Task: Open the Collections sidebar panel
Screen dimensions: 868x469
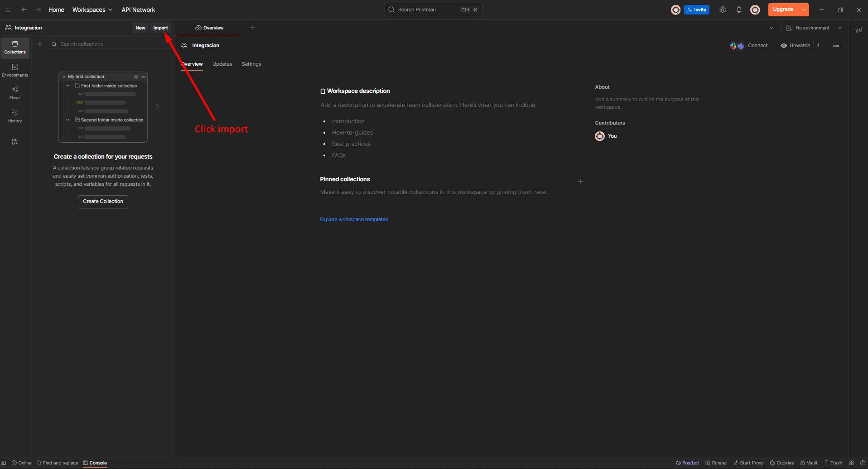Action: pos(15,48)
